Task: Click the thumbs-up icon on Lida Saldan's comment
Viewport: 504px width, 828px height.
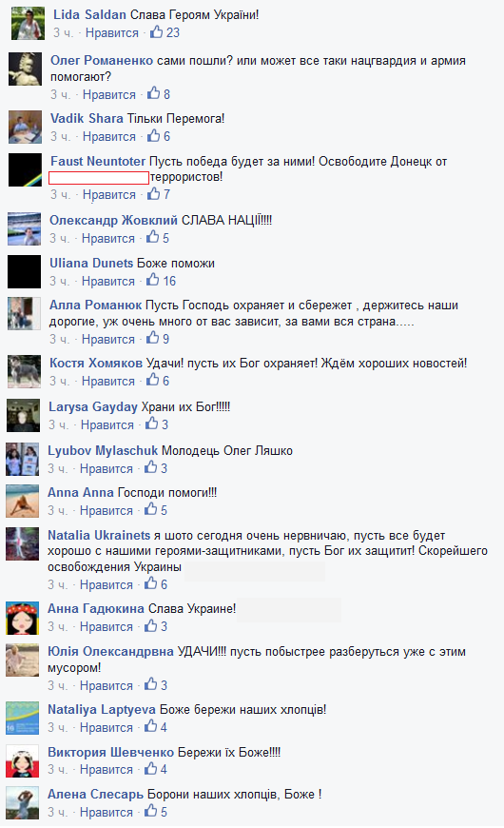Action: click(x=156, y=32)
